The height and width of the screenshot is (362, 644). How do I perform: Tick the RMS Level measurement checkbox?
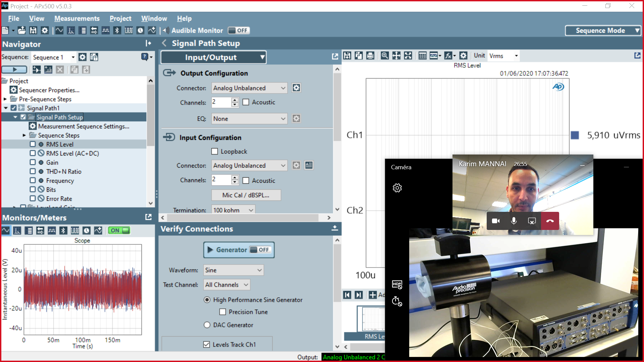(33, 144)
